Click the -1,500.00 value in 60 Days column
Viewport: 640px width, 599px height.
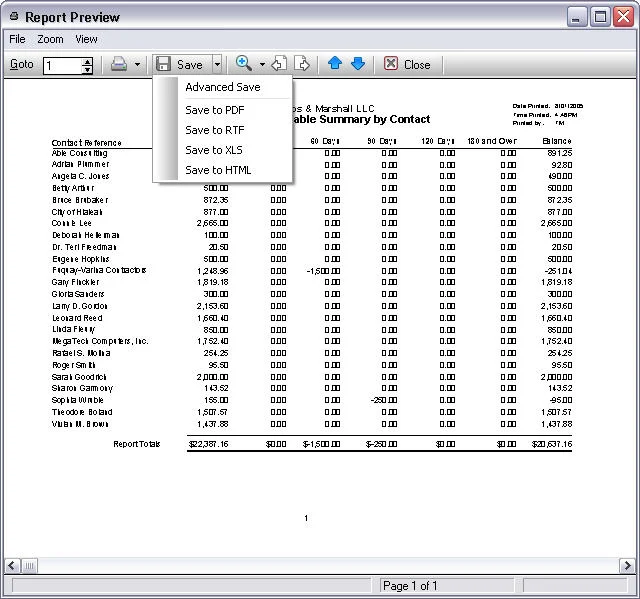tap(323, 271)
